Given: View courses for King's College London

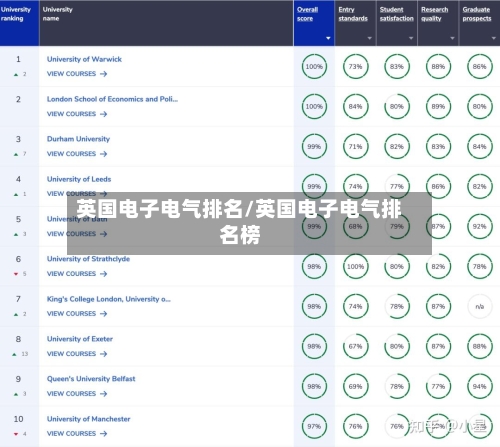Looking at the screenshot, I should [x=77, y=314].
